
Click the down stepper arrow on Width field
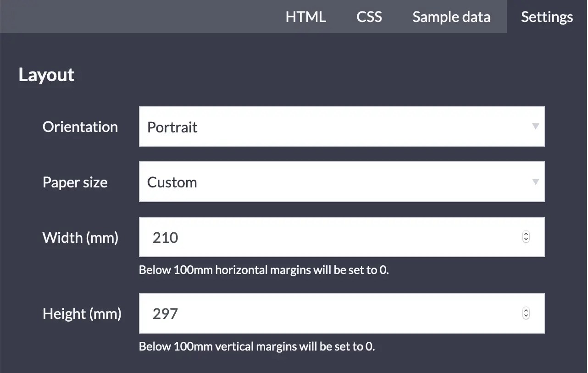point(526,240)
